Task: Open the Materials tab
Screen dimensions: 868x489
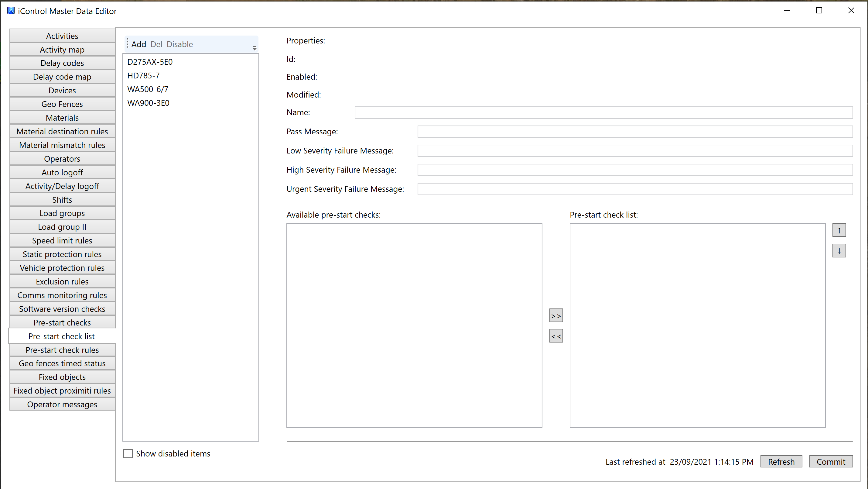Action: tap(62, 118)
